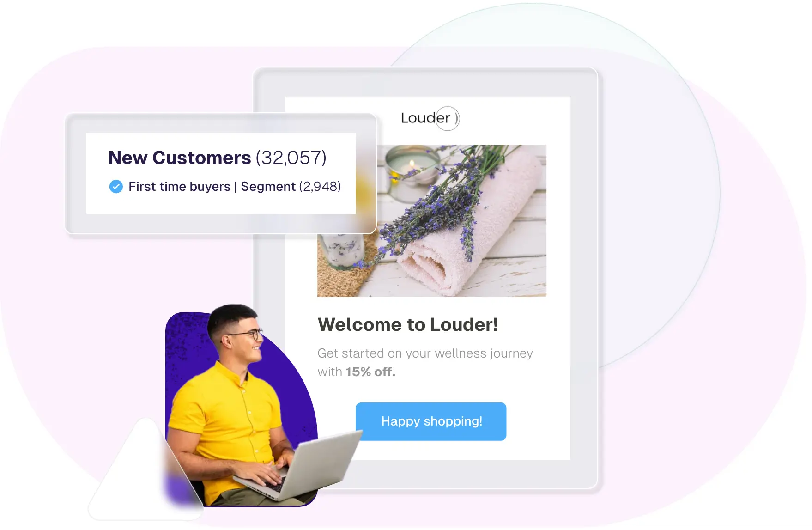Viewport: 812px width, 530px height.
Task: Click the New Customers title
Action: (180, 158)
